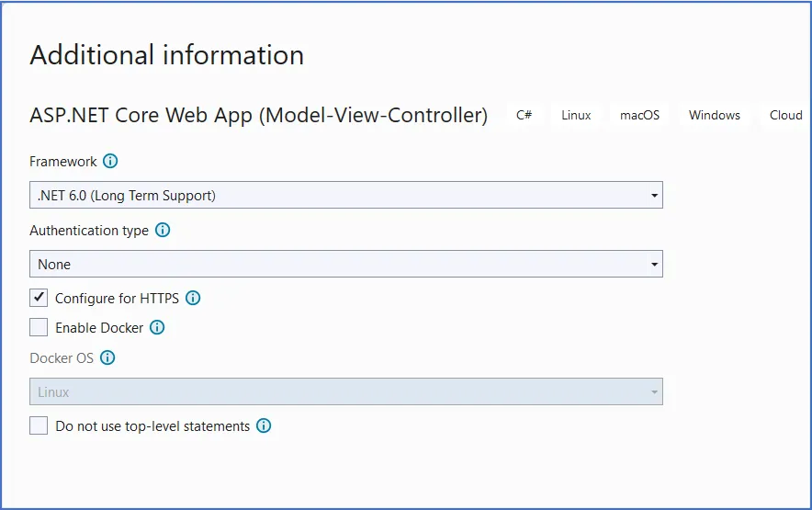Click the Linux tag next to the template name
This screenshot has height=510, width=812.
click(576, 115)
